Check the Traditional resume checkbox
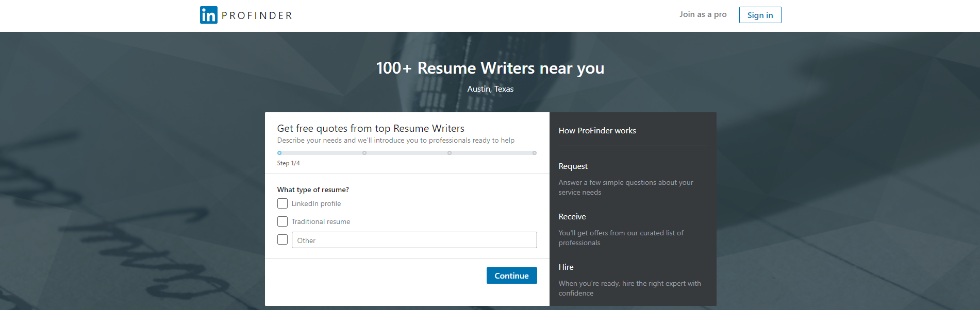Screen dimensions: 980x310 [283, 221]
